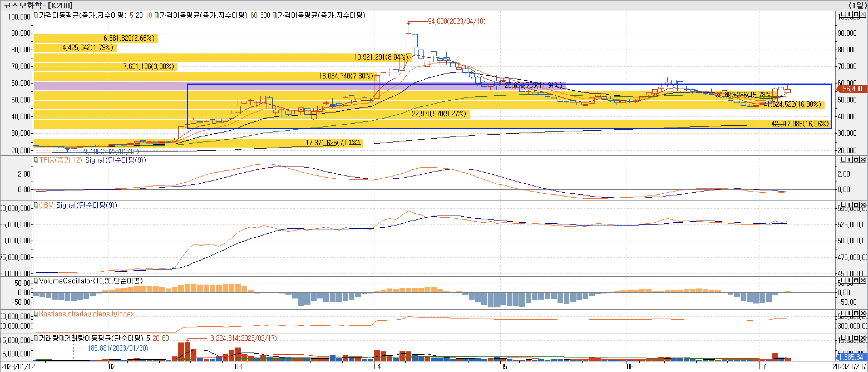Click the TRIX(종가,12) indicator label
The image size is (868, 372).
tap(61, 160)
